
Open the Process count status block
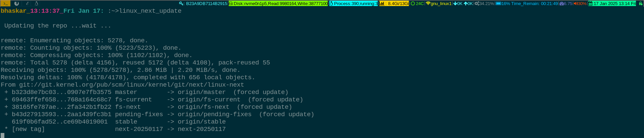(354, 3)
